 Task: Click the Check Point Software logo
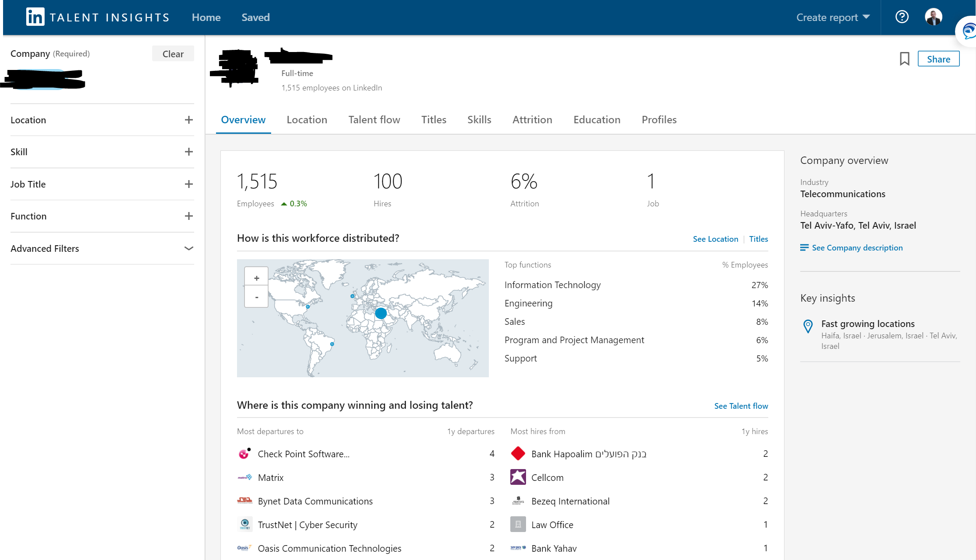(x=244, y=453)
